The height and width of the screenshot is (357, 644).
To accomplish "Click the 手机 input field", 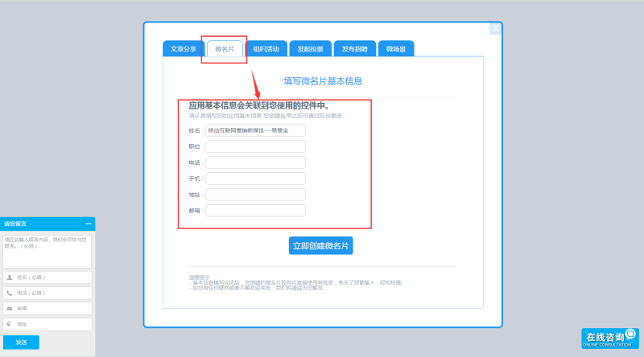I will (x=255, y=178).
